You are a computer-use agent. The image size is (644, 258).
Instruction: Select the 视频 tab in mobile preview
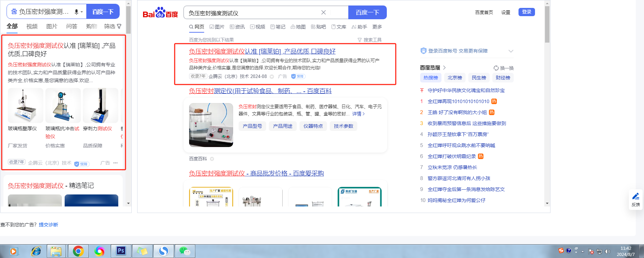[32, 26]
